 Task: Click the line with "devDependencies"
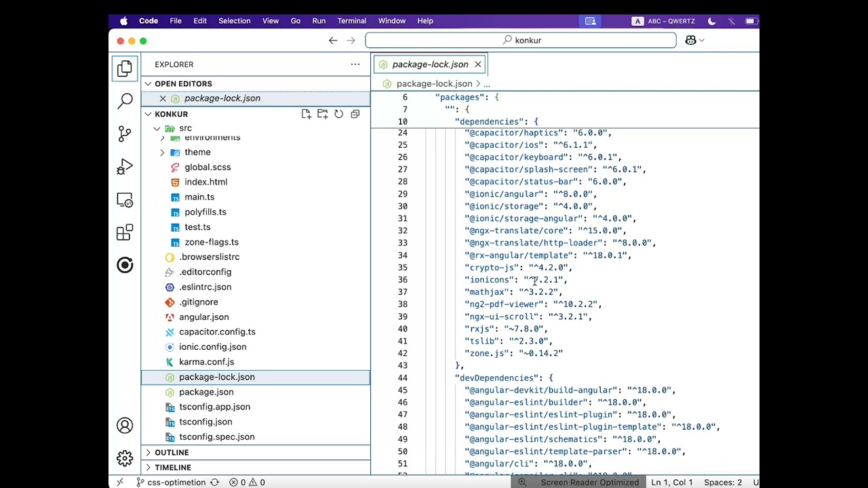click(x=504, y=378)
